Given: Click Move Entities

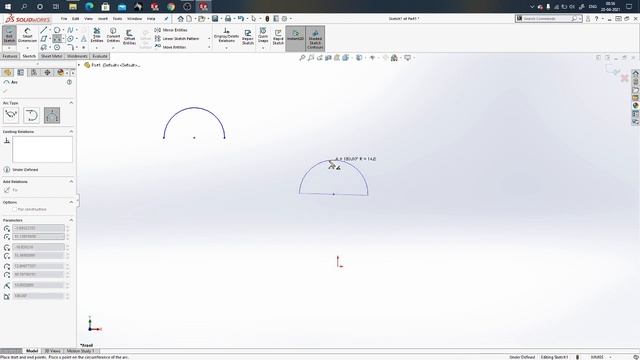Looking at the screenshot, I should 171,47.
